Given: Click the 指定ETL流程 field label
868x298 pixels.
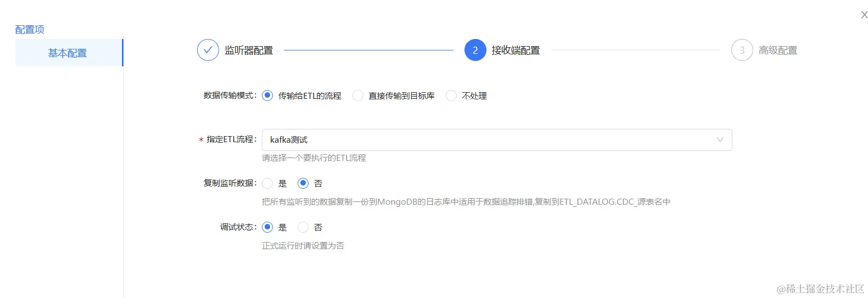Looking at the screenshot, I should click(x=231, y=139).
